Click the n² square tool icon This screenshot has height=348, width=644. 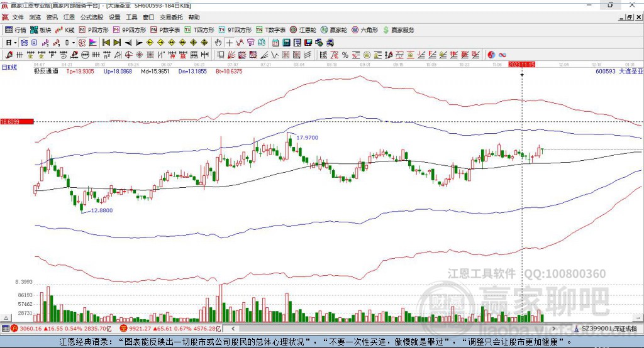click(107, 55)
